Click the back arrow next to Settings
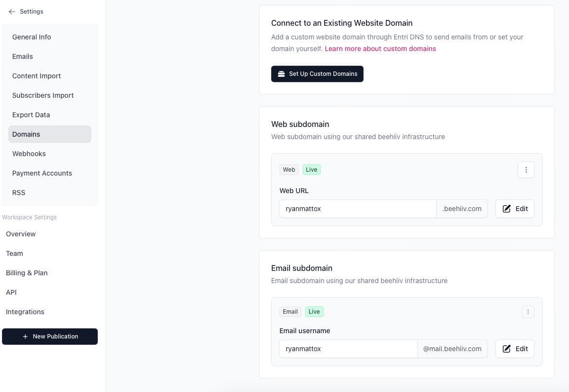Viewport: 569px width, 392px height. pos(12,12)
